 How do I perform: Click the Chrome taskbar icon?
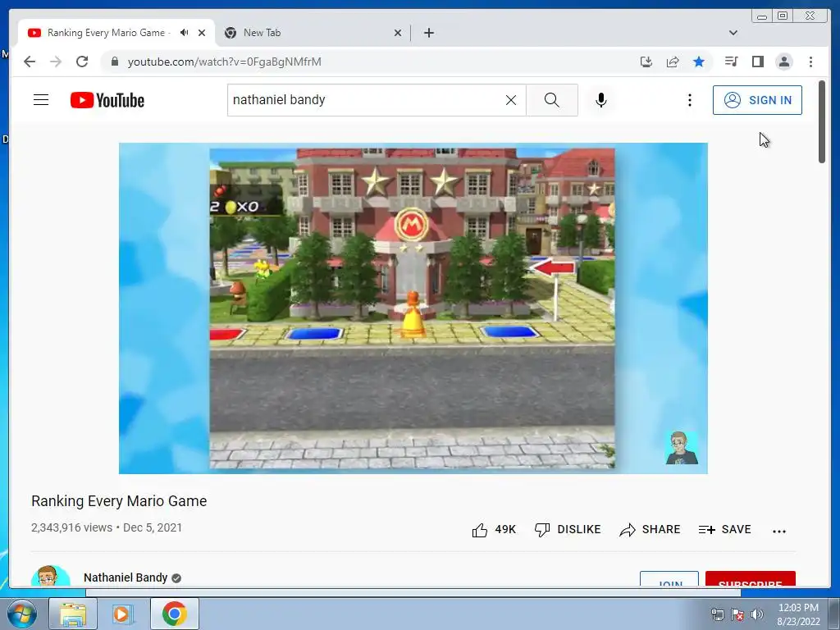(x=175, y=614)
